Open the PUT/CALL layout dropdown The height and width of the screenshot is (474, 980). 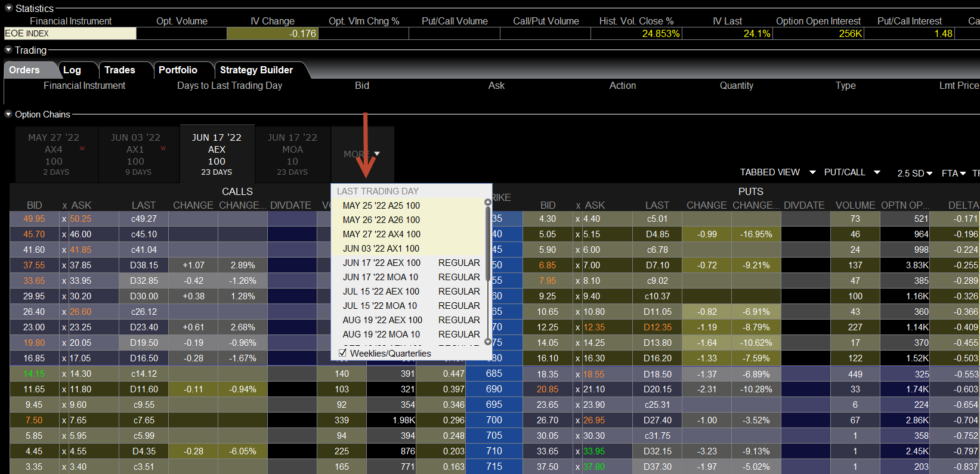pyautogui.click(x=852, y=172)
